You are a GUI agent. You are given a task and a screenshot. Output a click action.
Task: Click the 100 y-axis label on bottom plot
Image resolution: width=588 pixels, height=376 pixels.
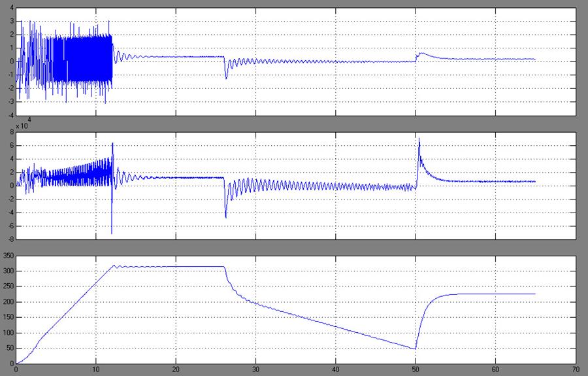pyautogui.click(x=8, y=333)
